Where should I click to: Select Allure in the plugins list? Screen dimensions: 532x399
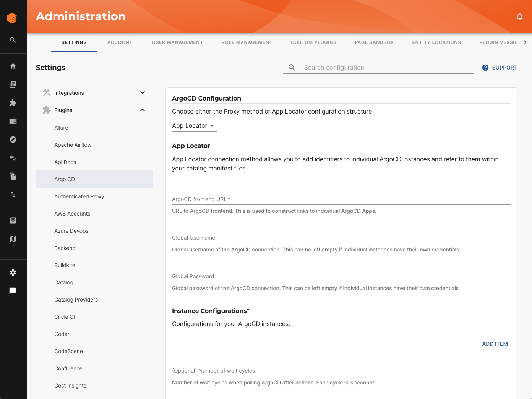tap(94, 128)
